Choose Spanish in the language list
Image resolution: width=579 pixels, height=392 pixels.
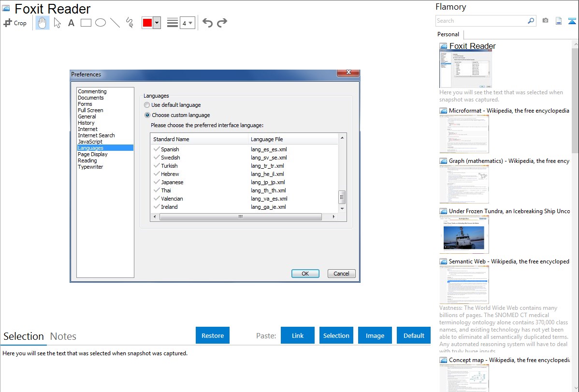pos(170,149)
